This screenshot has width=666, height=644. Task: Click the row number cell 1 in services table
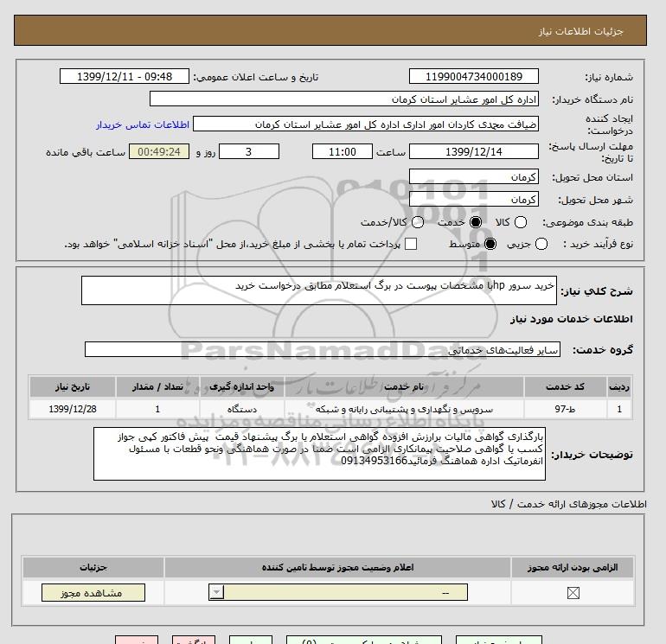click(619, 409)
